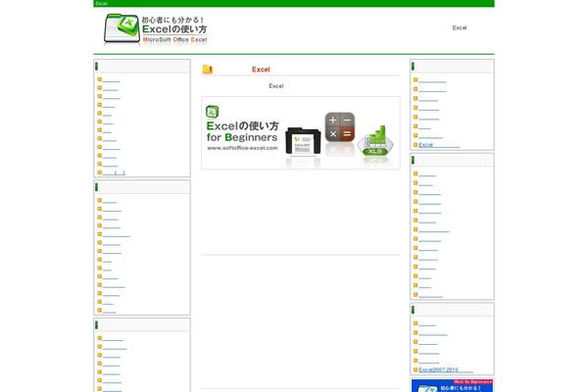The image size is (588, 392).
Task: Open the Excelの使い方 site logo
Action: point(156,29)
